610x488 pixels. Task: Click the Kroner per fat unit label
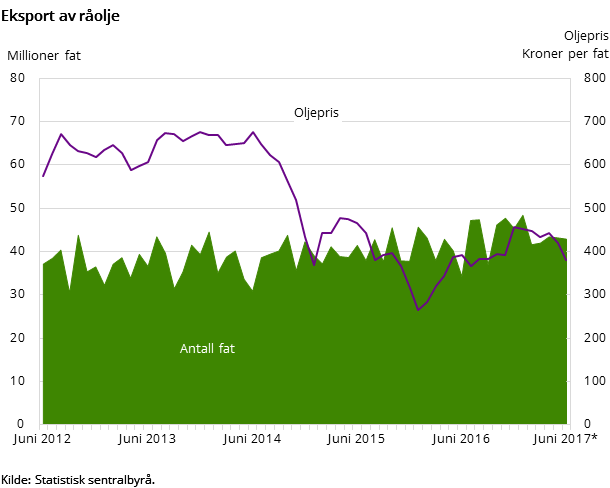pos(564,54)
